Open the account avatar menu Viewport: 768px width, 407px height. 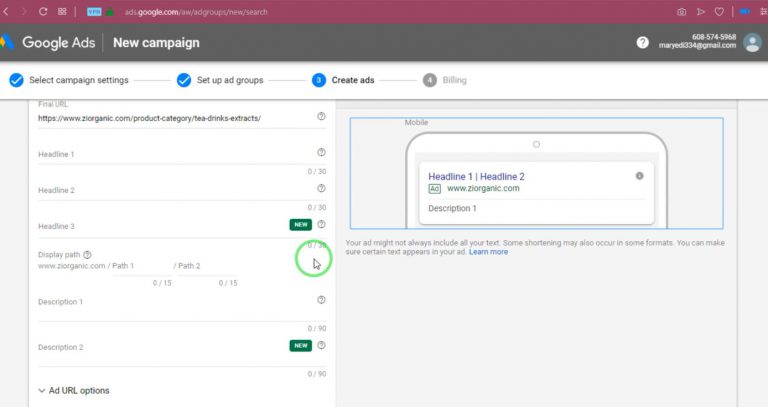(x=752, y=43)
